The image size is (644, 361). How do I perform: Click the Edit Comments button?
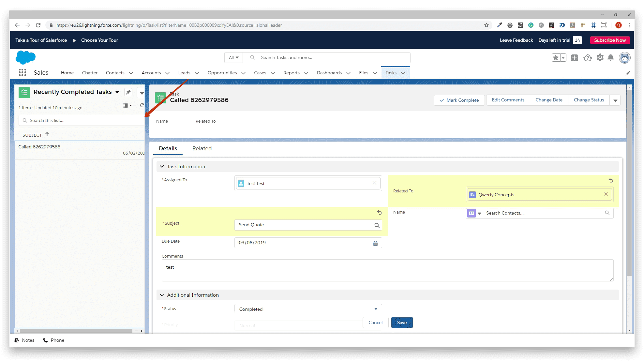click(508, 100)
